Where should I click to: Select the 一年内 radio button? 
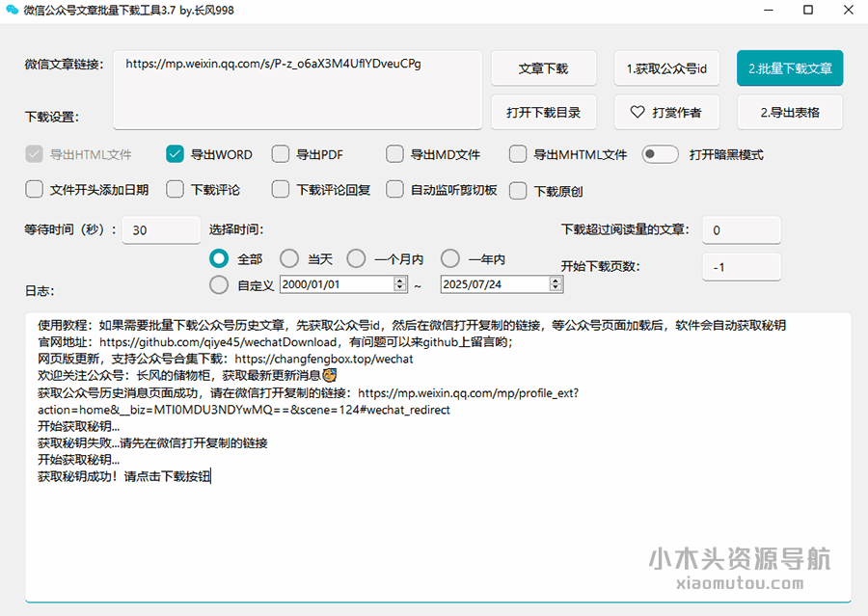point(450,258)
